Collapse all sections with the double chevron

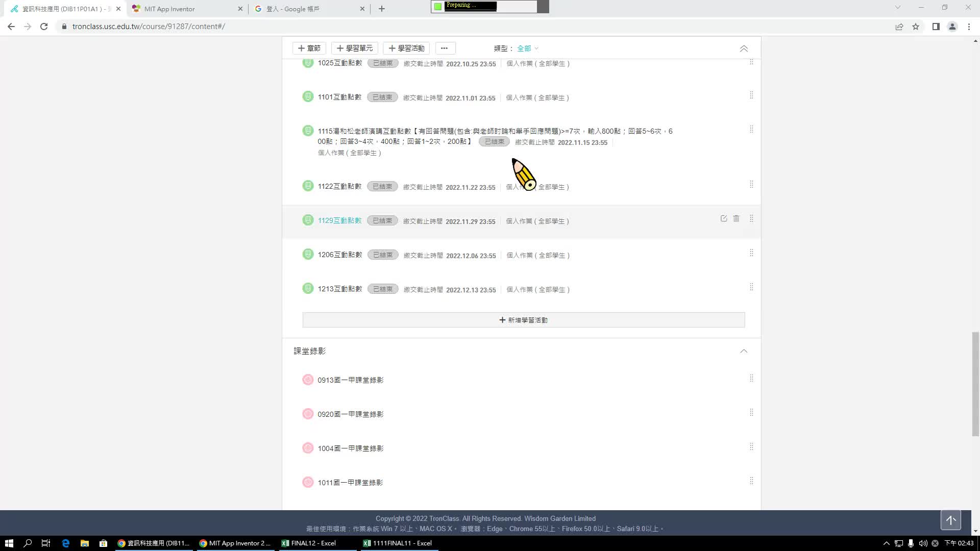744,48
